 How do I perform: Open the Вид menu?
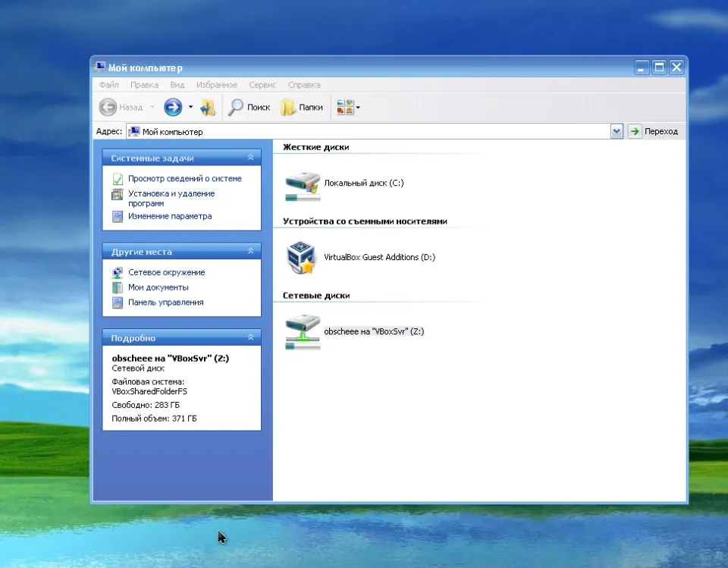(x=177, y=85)
